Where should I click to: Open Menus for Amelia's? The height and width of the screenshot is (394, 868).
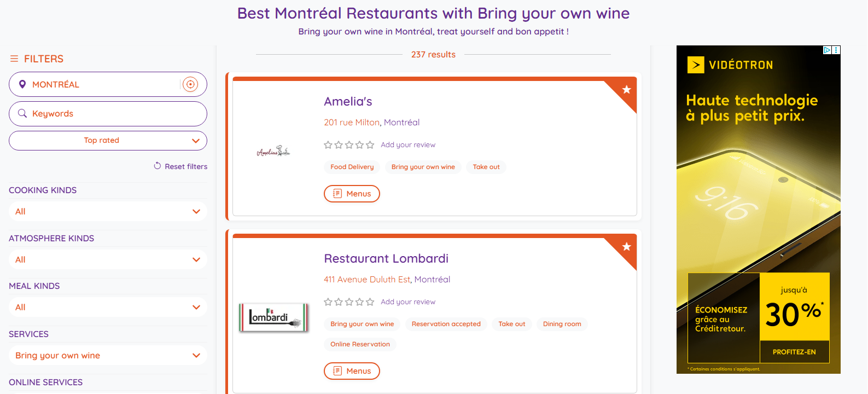[352, 194]
